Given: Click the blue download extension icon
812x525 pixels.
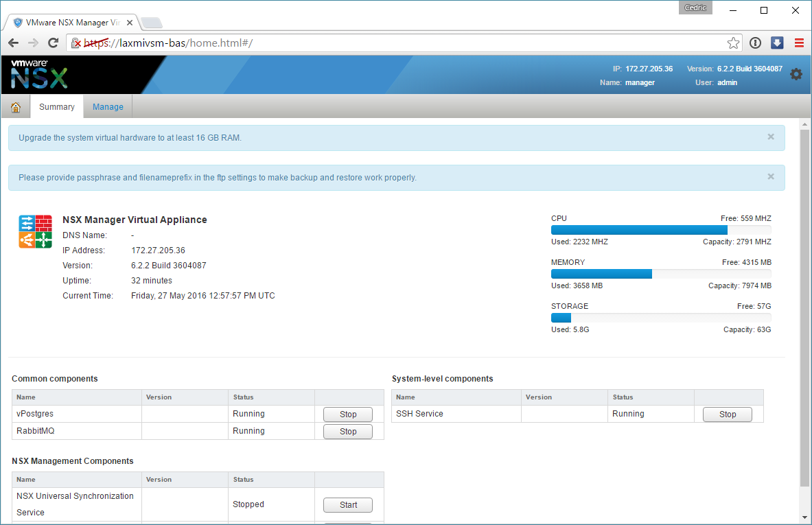Looking at the screenshot, I should 777,43.
